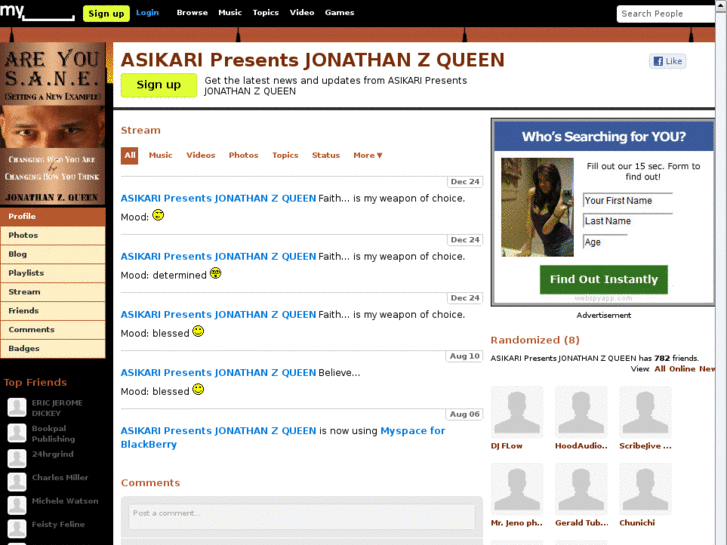The image size is (727, 545).
Task: Switch to the Topics stream filter
Action: pyautogui.click(x=285, y=155)
